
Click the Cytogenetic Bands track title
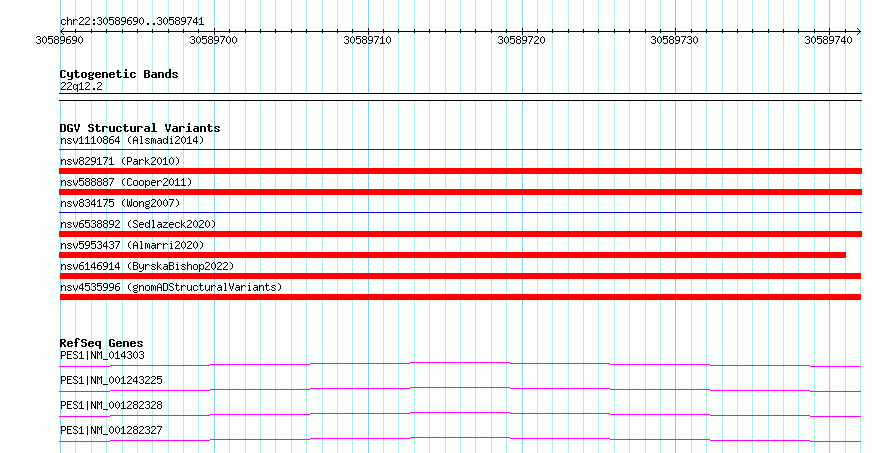pyautogui.click(x=119, y=74)
